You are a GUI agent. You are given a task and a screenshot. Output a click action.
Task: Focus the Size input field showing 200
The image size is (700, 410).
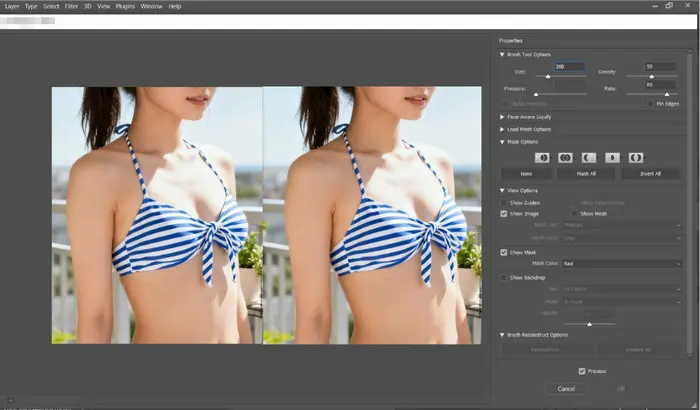tap(569, 67)
